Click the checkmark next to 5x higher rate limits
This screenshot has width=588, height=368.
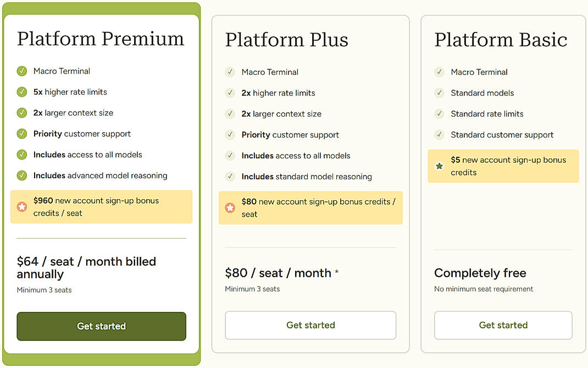[x=21, y=92]
